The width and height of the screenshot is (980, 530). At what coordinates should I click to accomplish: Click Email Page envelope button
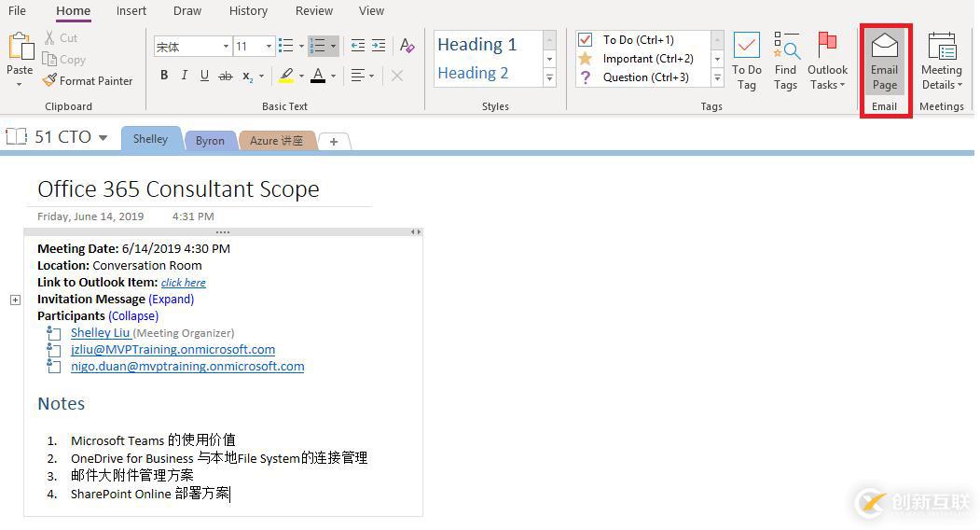[884, 62]
